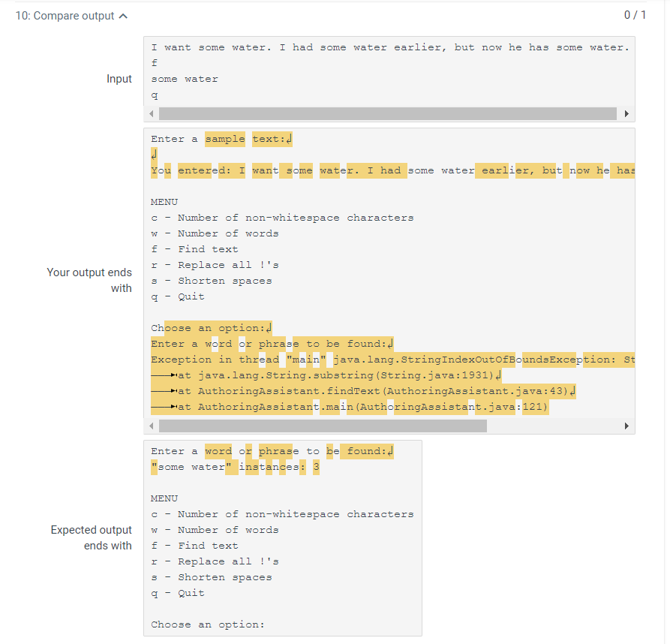This screenshot has height=644, width=670.
Task: Click the left scroll arrow under the Input box
Action: (152, 113)
